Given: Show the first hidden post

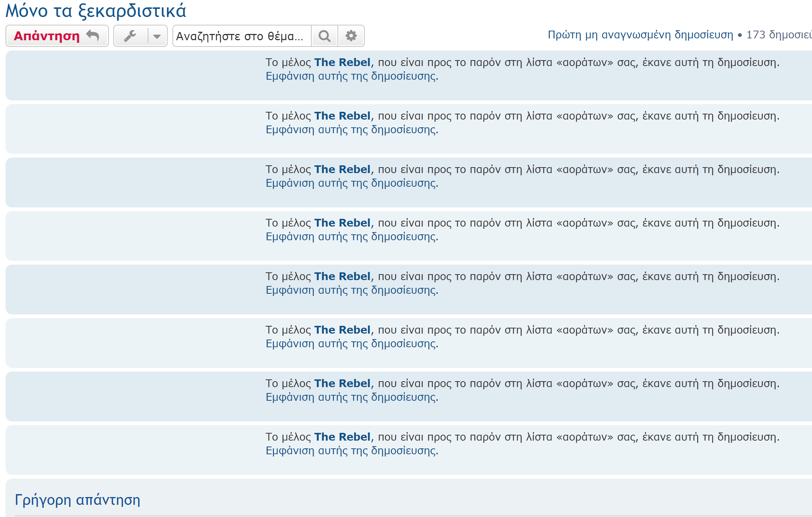Looking at the screenshot, I should point(351,76).
